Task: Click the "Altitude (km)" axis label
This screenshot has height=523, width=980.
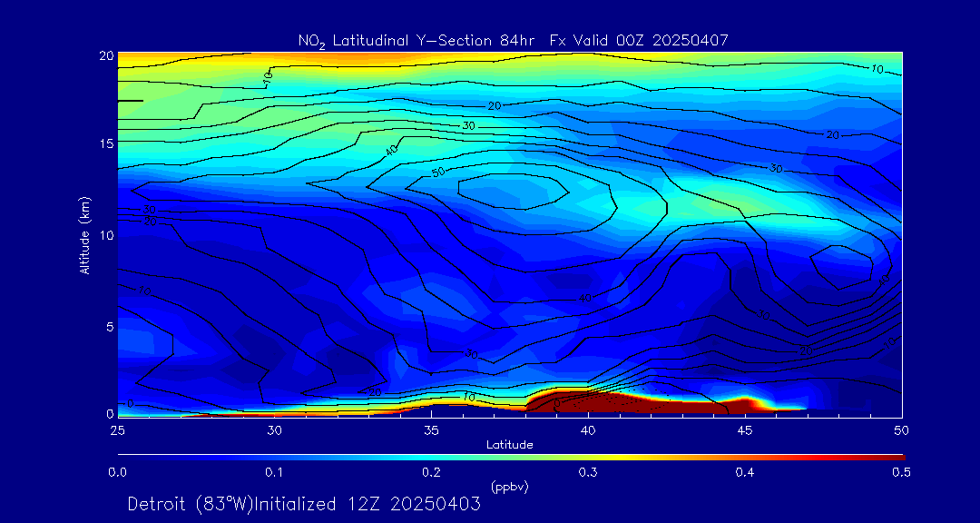Action: pos(83,234)
